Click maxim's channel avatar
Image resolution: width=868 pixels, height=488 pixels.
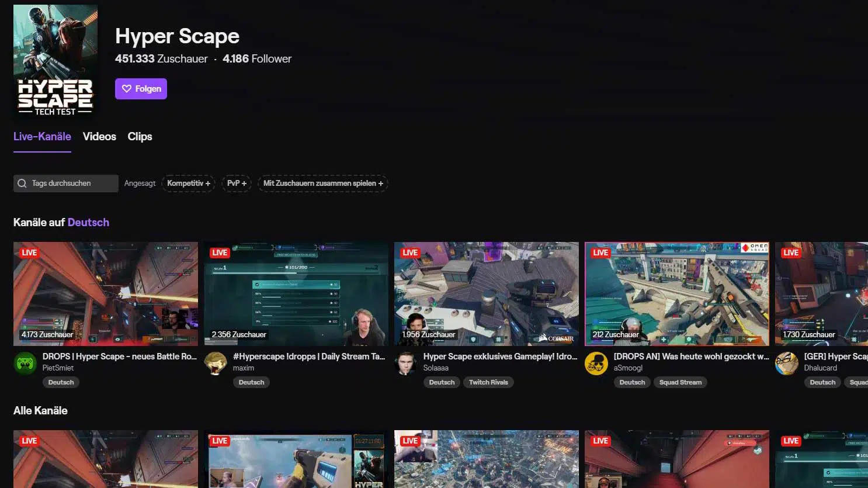click(x=216, y=364)
